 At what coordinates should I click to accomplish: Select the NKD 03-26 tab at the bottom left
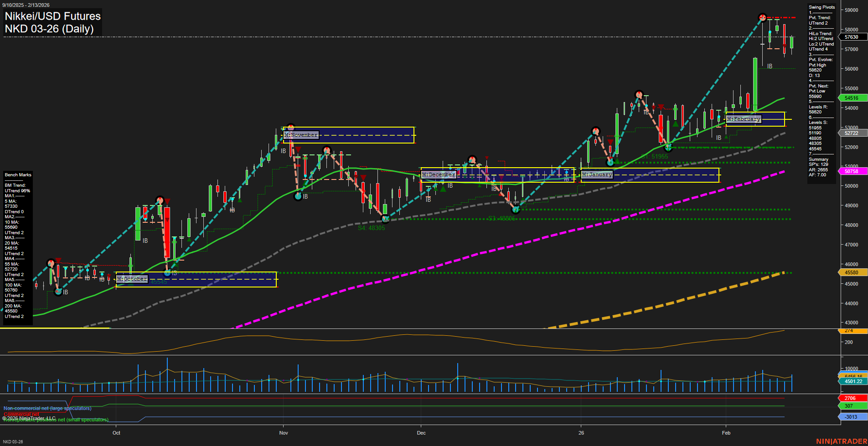tap(14, 441)
